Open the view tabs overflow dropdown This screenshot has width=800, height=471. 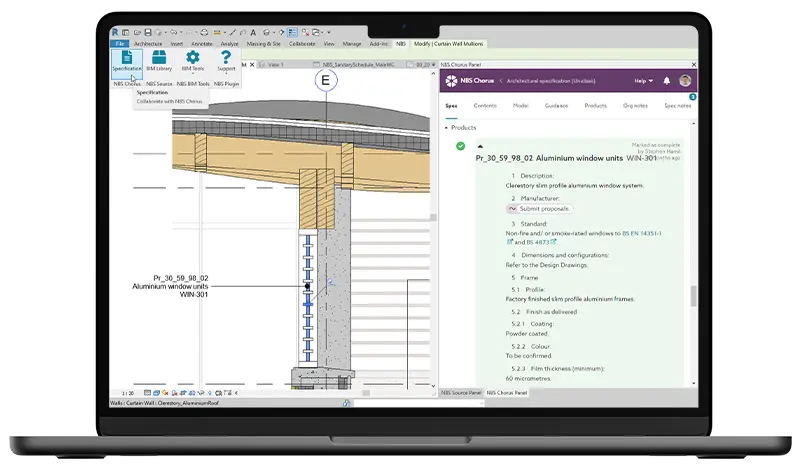point(433,65)
